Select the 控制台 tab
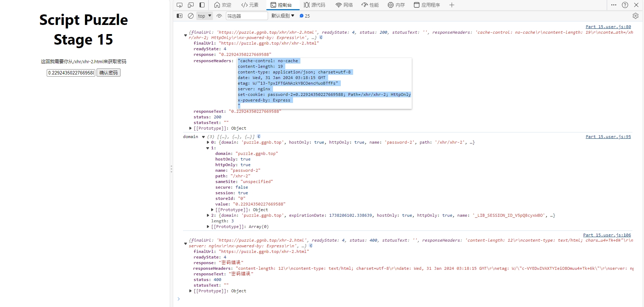 click(x=281, y=5)
